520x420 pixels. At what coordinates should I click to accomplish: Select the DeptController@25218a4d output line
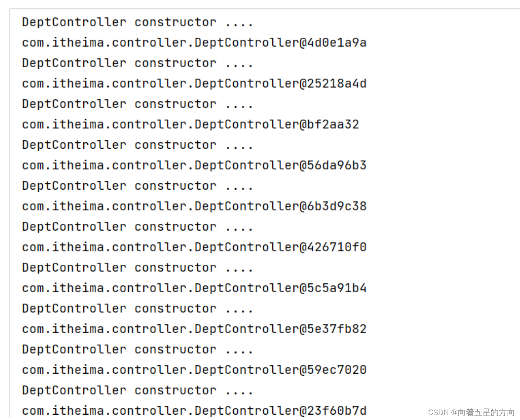click(194, 84)
